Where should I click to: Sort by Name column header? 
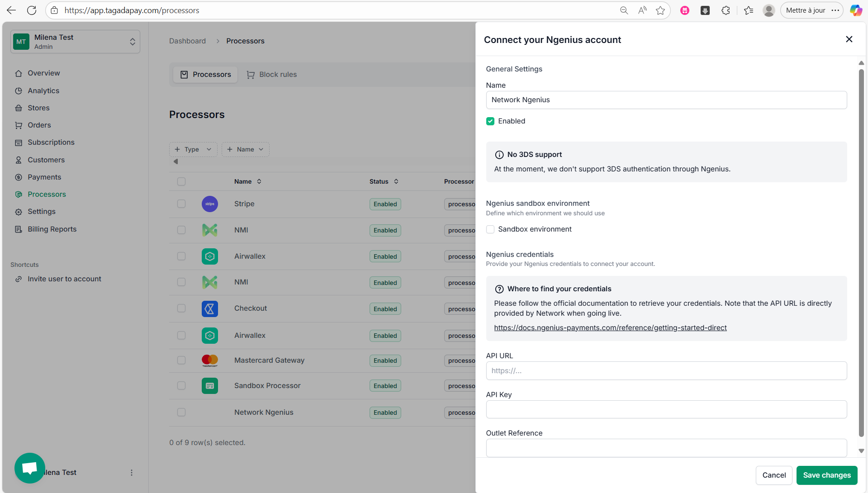click(248, 181)
